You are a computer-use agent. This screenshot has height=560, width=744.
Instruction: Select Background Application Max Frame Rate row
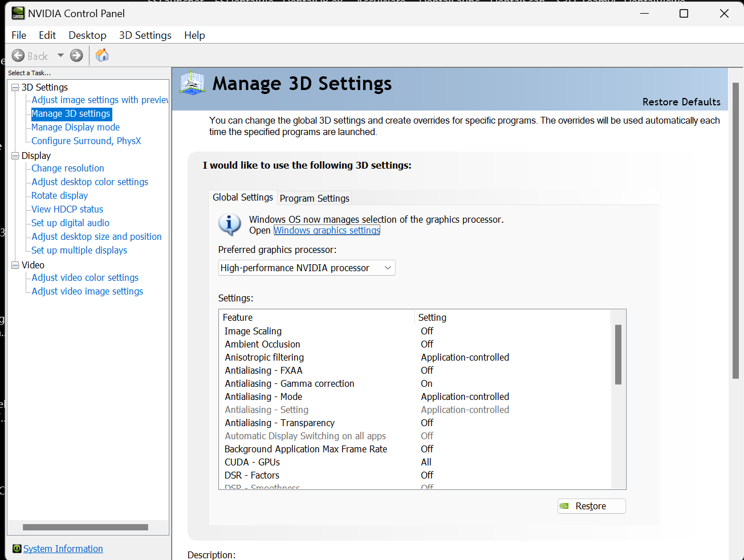[x=414, y=449]
